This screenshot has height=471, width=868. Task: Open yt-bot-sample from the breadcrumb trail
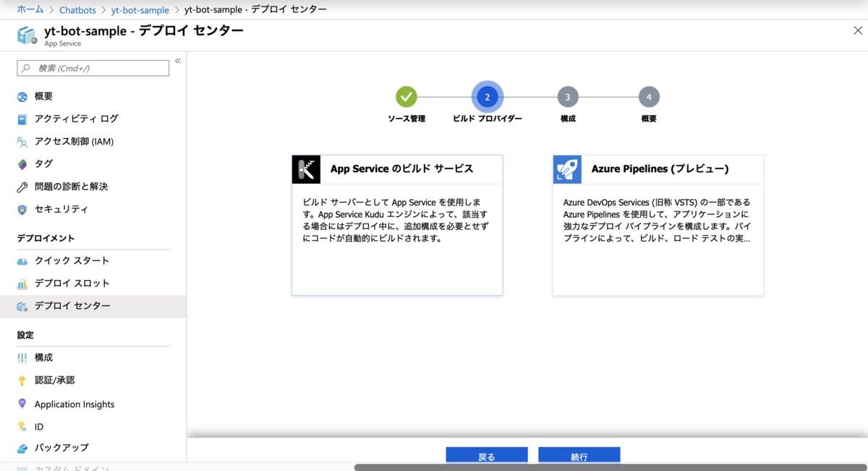click(x=140, y=9)
